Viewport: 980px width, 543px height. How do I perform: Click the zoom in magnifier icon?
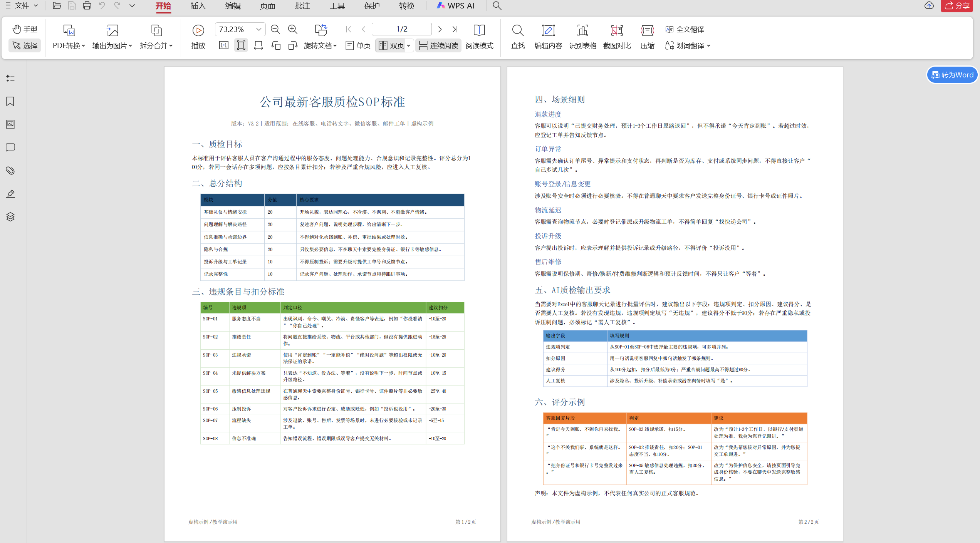coord(293,29)
